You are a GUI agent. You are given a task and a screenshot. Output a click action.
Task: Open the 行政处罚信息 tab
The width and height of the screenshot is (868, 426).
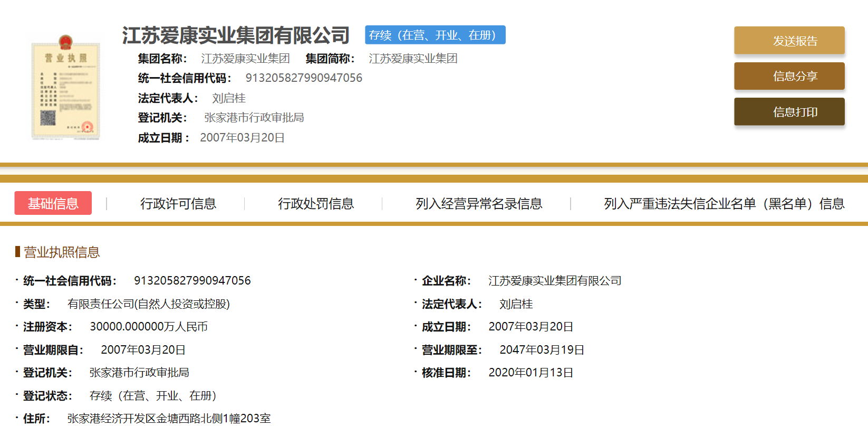[x=316, y=204]
